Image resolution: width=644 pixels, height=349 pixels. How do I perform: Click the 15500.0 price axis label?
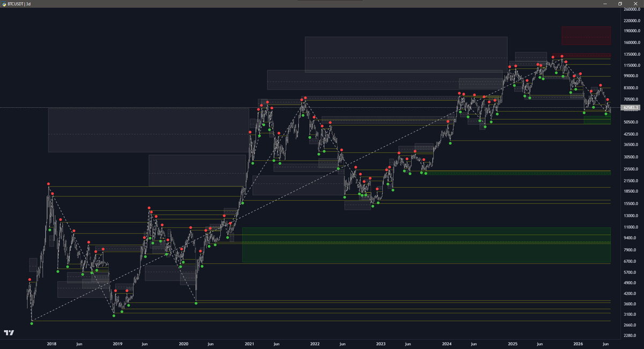click(631, 203)
